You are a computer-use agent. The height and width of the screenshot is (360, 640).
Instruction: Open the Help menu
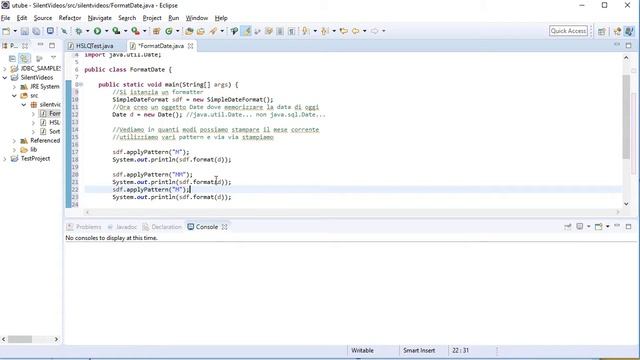(x=221, y=18)
